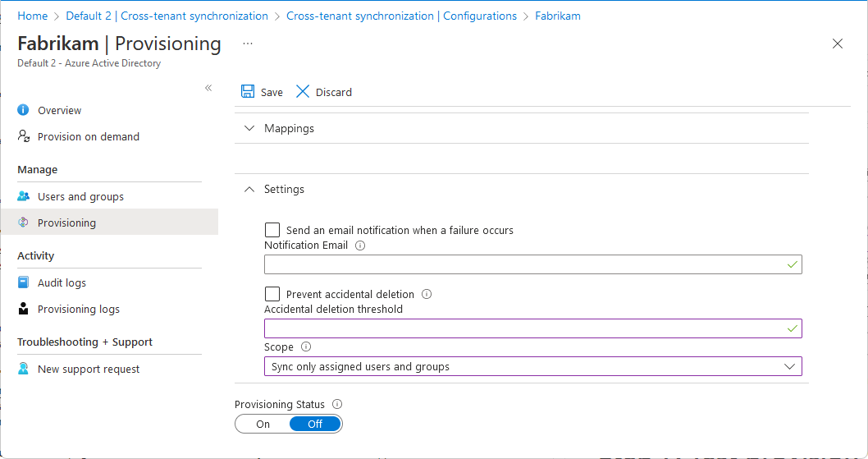Click the Overview info icon in sidebar
Image resolution: width=868 pixels, height=459 pixels.
pos(23,110)
